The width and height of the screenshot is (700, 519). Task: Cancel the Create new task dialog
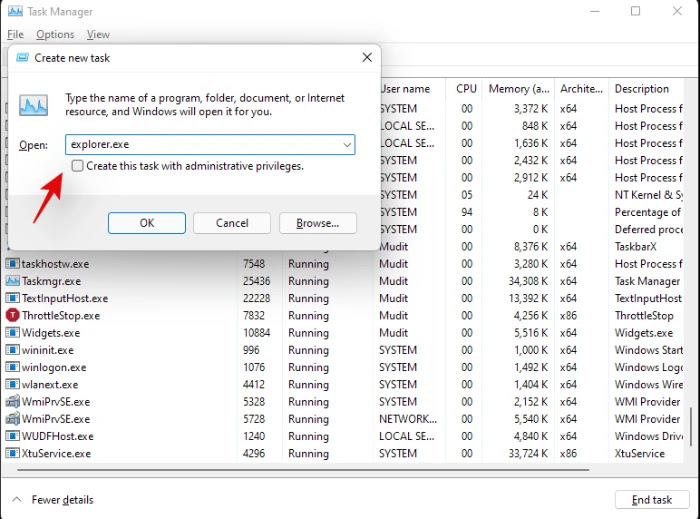[232, 223]
